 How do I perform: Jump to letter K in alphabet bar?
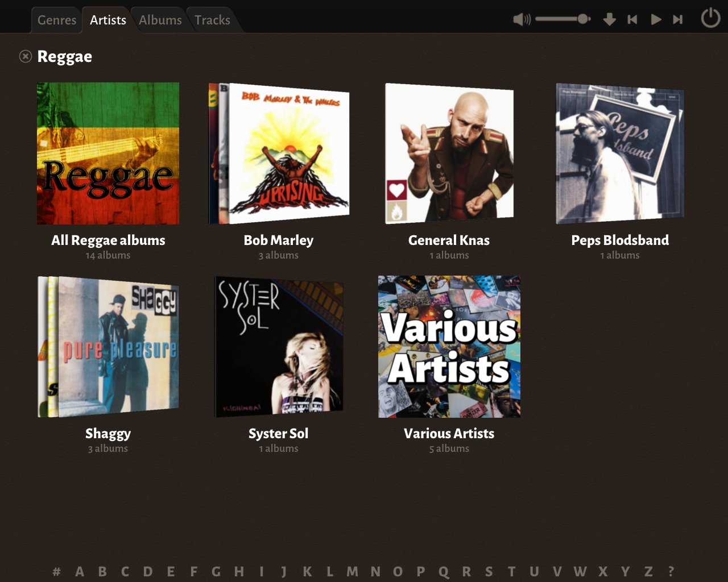(x=307, y=571)
